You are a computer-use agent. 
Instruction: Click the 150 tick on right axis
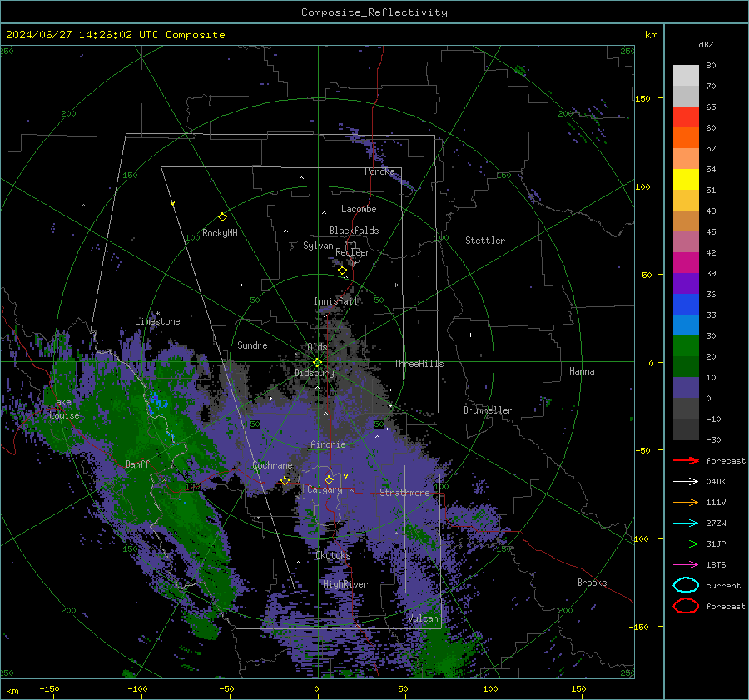pos(642,98)
